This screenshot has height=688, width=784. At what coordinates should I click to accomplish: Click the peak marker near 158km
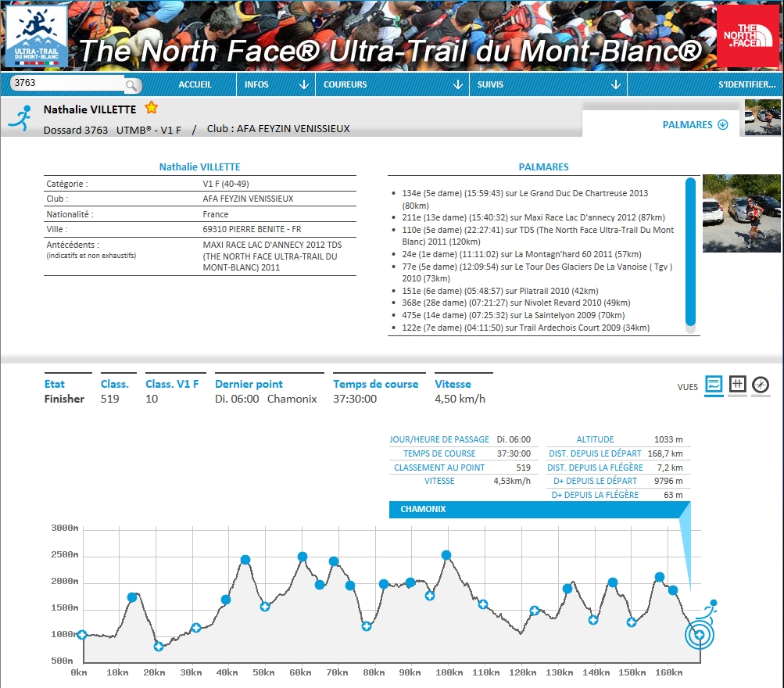(660, 577)
